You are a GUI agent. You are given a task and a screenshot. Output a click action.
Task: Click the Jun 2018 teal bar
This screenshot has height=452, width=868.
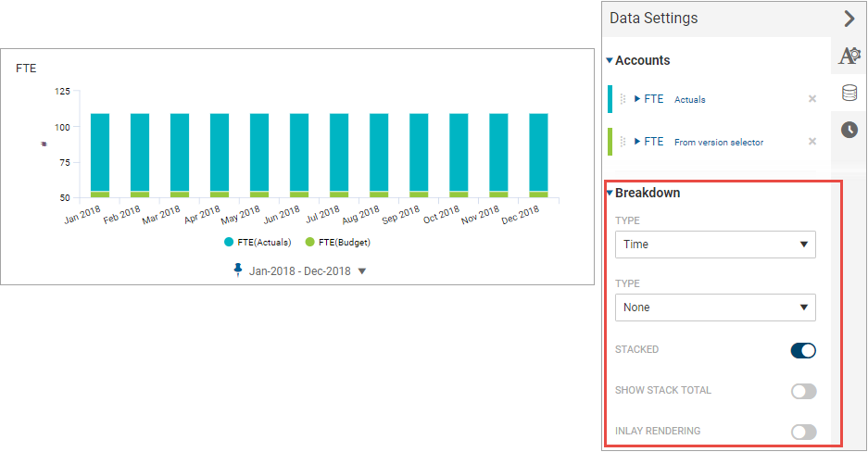click(299, 152)
